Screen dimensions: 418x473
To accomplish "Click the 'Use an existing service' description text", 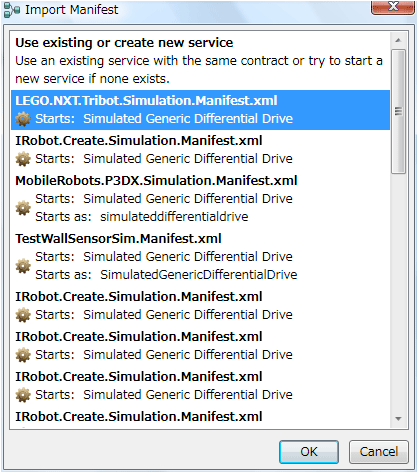I will [x=199, y=70].
